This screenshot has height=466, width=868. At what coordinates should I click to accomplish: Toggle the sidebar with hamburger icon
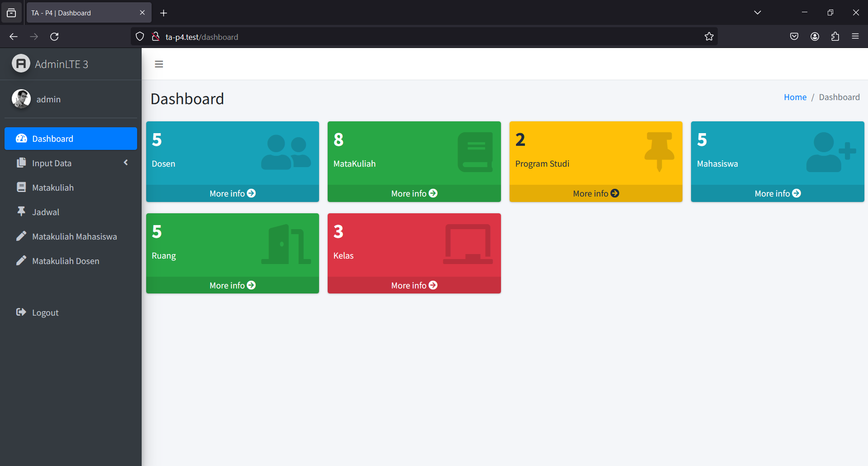(159, 64)
